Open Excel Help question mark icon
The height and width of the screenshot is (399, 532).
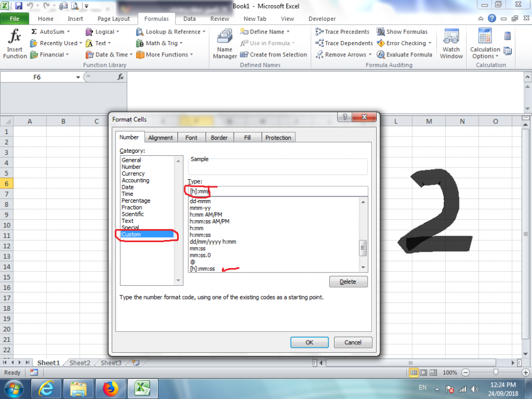pyautogui.click(x=492, y=18)
